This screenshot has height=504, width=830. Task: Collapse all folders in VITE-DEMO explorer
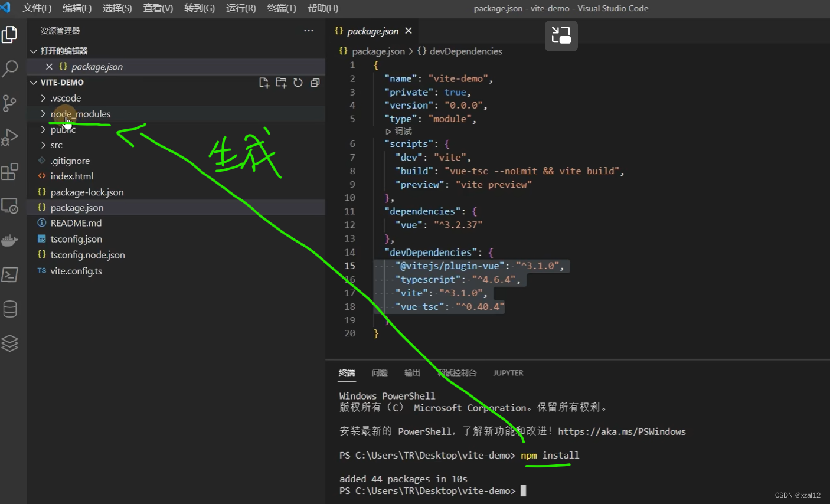[x=315, y=83]
